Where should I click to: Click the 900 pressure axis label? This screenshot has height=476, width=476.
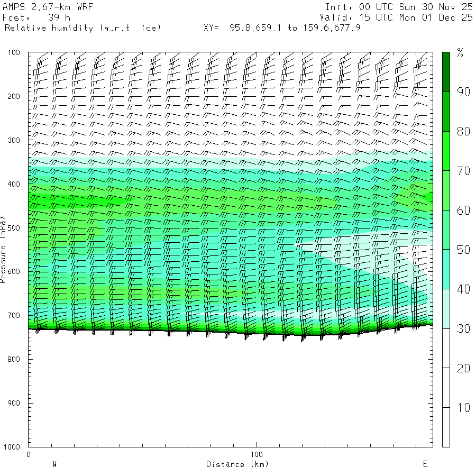14,403
